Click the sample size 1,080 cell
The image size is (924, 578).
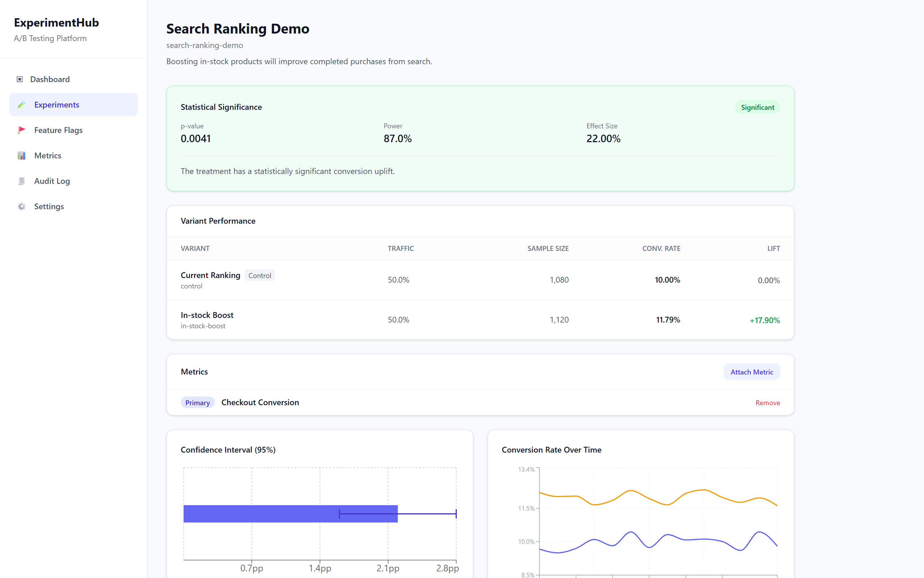tap(559, 280)
